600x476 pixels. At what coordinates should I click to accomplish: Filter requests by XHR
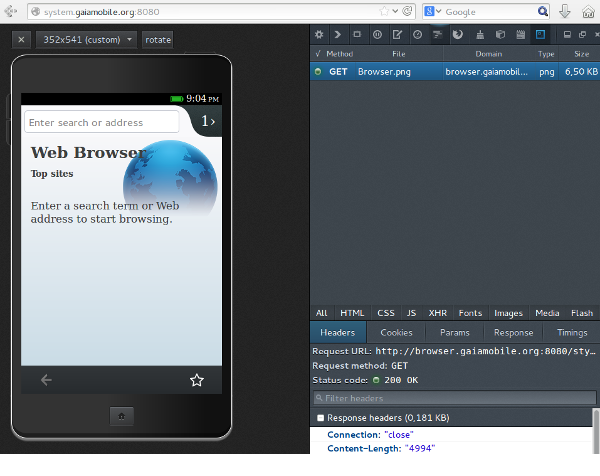[x=437, y=313]
